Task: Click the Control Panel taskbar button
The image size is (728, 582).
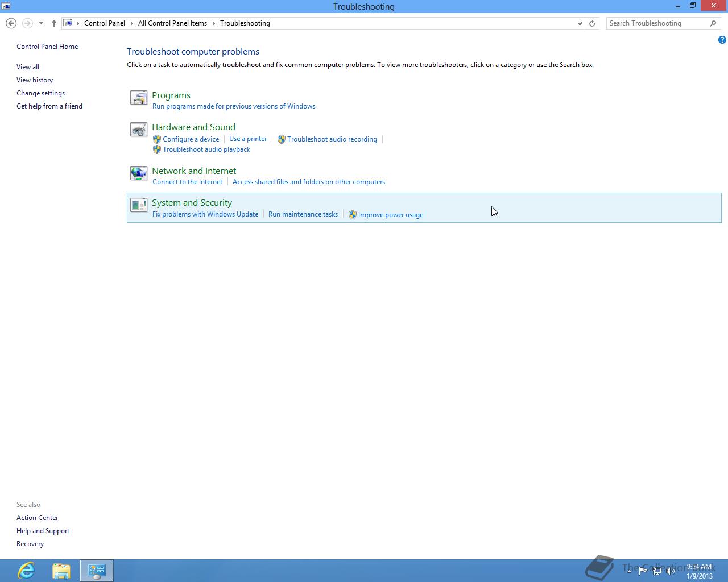Action: (97, 571)
